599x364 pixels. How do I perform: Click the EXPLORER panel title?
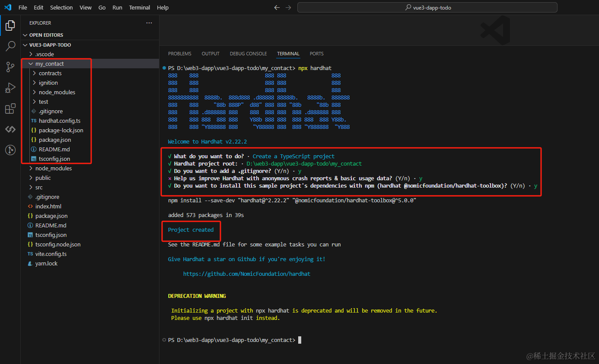point(40,23)
